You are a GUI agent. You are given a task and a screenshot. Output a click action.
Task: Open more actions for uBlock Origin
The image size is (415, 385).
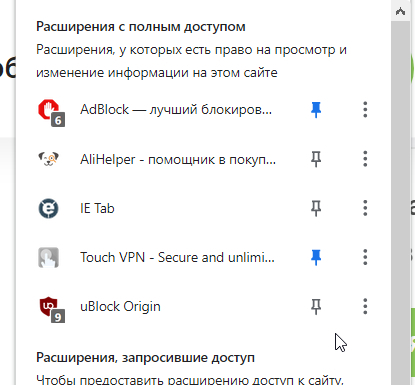click(365, 307)
